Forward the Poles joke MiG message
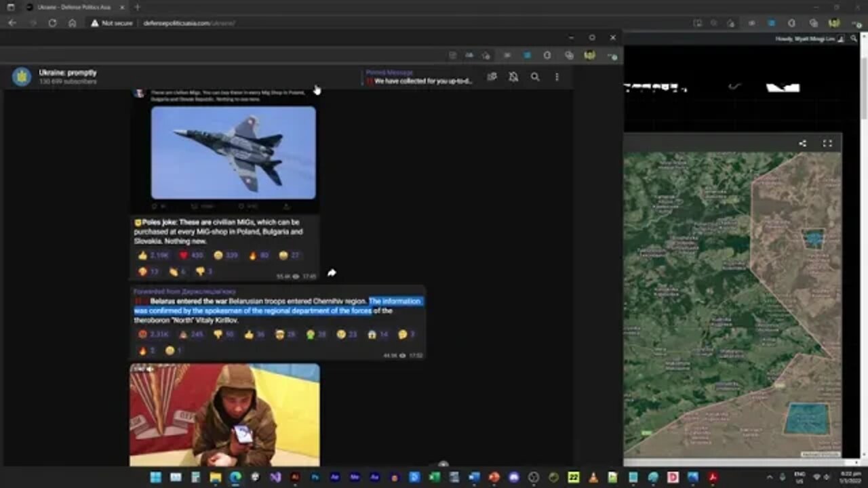This screenshot has height=488, width=868. click(x=332, y=272)
